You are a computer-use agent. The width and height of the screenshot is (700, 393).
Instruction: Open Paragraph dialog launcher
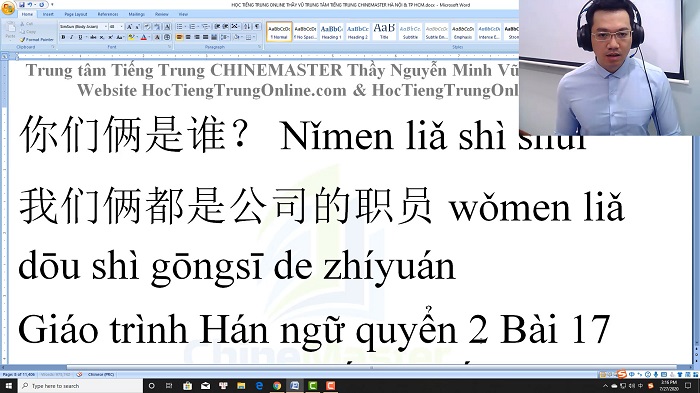pos(259,46)
